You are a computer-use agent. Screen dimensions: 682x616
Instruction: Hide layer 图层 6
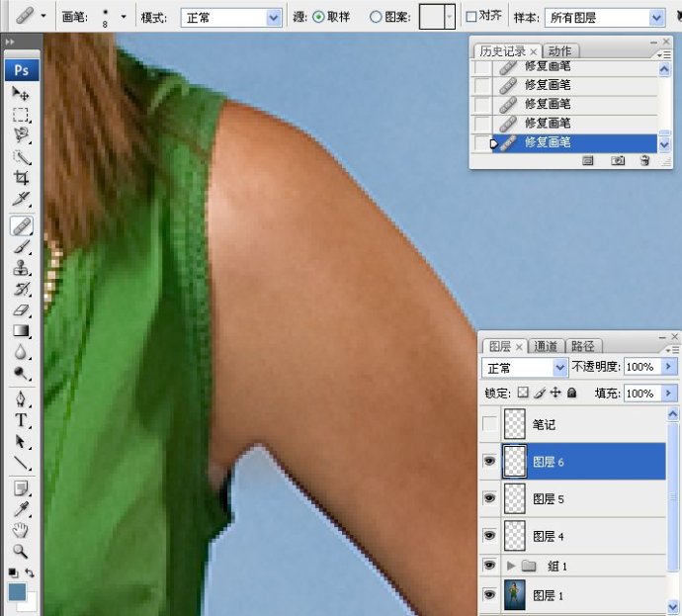[489, 461]
